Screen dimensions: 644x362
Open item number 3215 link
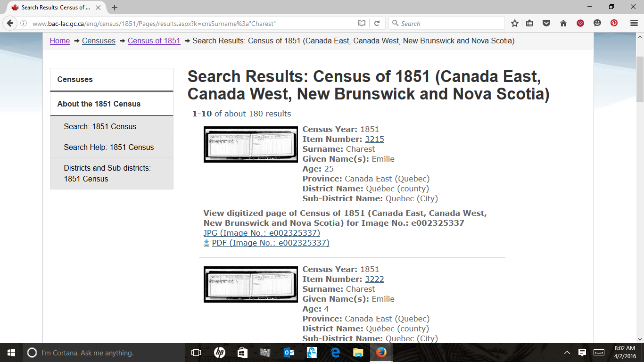pyautogui.click(x=374, y=139)
